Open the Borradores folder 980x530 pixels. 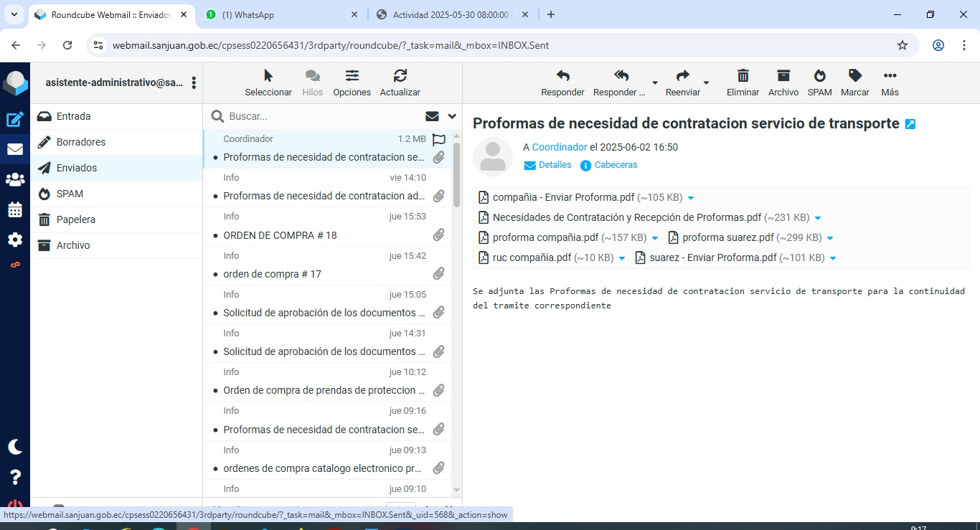[x=81, y=142]
